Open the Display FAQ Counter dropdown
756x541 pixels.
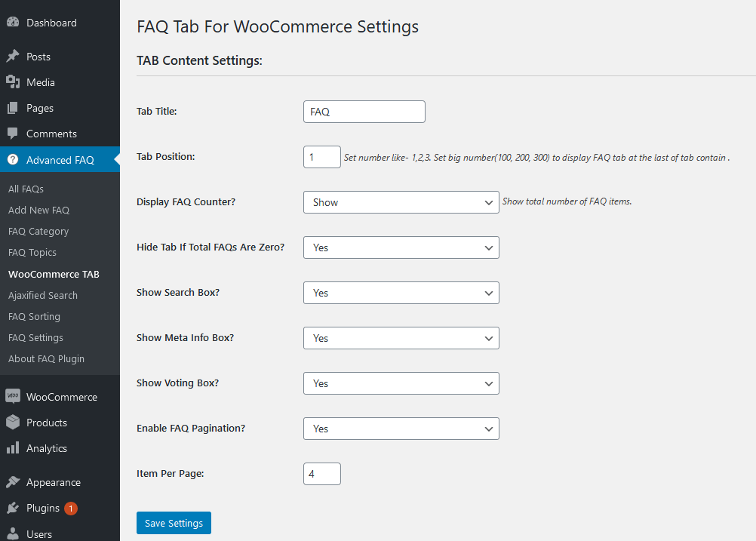tap(401, 202)
